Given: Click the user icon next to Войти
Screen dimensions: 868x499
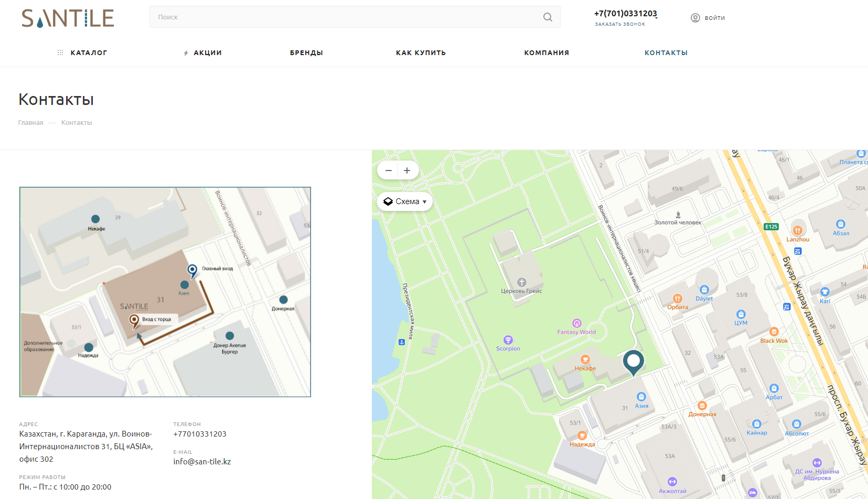Looking at the screenshot, I should click(x=695, y=18).
